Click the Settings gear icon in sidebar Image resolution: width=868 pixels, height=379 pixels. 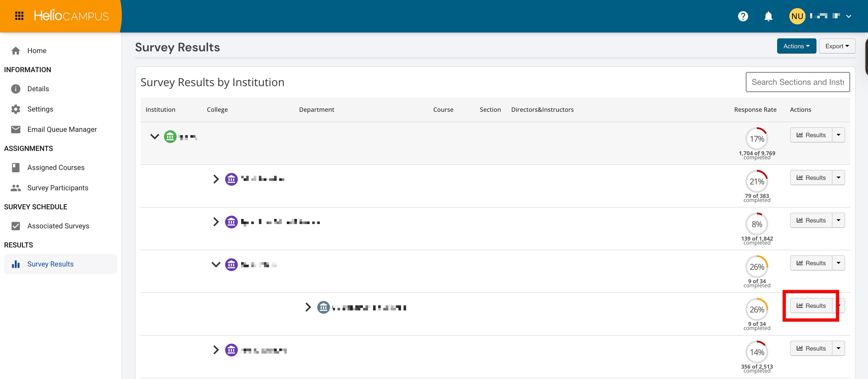(15, 109)
